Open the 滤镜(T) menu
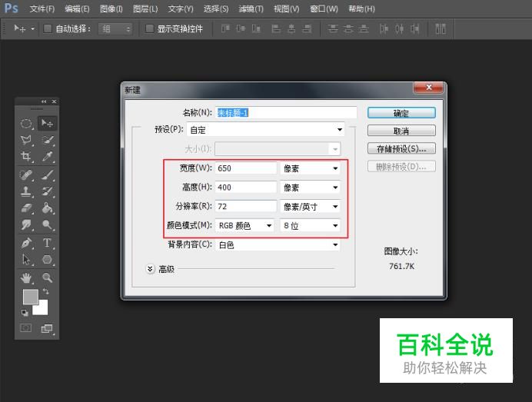This screenshot has width=532, height=402. (x=251, y=8)
